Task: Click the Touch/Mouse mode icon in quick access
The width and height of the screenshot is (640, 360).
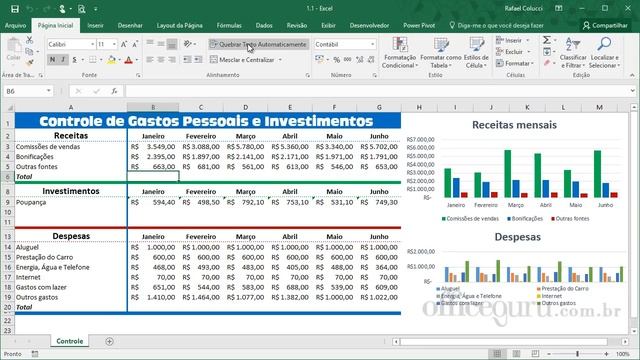Action: (x=62, y=9)
